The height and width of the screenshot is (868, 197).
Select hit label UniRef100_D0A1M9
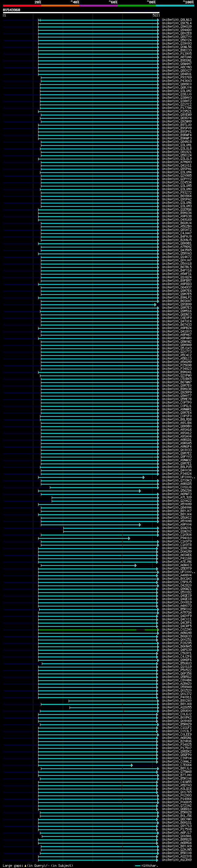tap(177, 551)
